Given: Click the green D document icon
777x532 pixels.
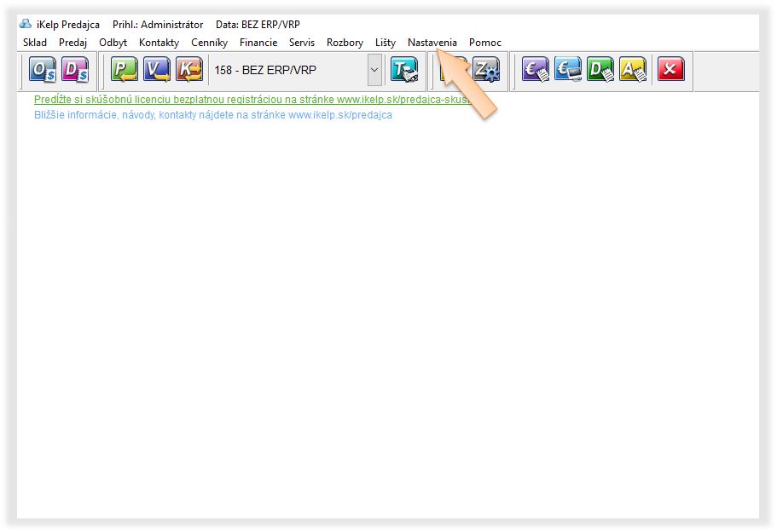Looking at the screenshot, I should [x=600, y=70].
